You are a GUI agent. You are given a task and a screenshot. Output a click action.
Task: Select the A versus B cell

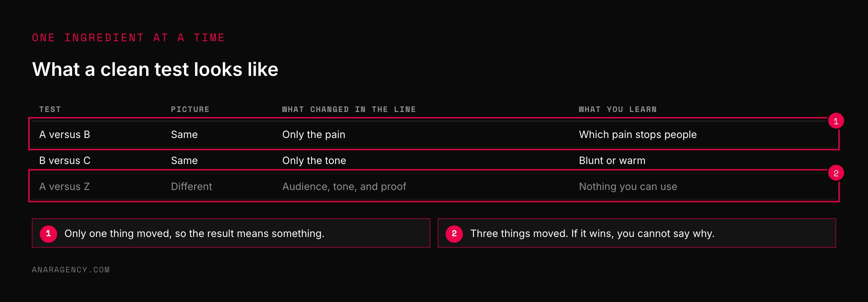pos(65,134)
